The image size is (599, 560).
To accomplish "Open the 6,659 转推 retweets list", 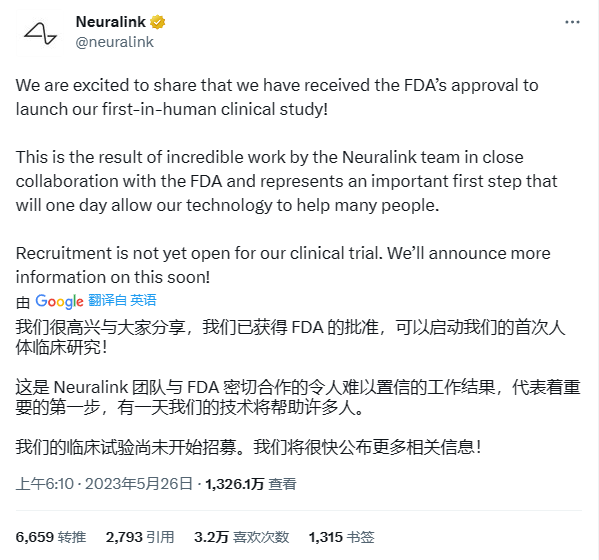I will (51, 537).
